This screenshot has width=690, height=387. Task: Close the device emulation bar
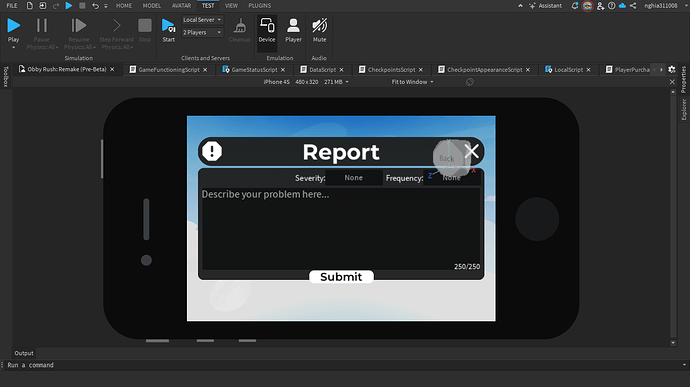coord(672,82)
